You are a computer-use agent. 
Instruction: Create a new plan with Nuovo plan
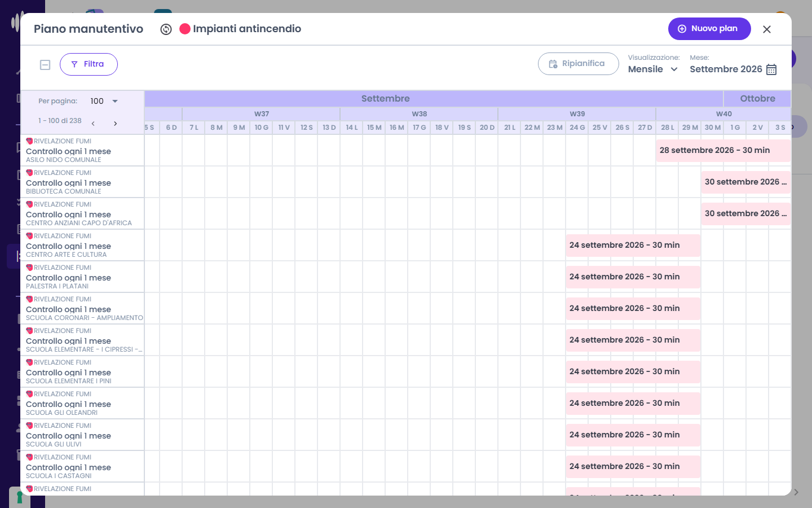pyautogui.click(x=709, y=29)
